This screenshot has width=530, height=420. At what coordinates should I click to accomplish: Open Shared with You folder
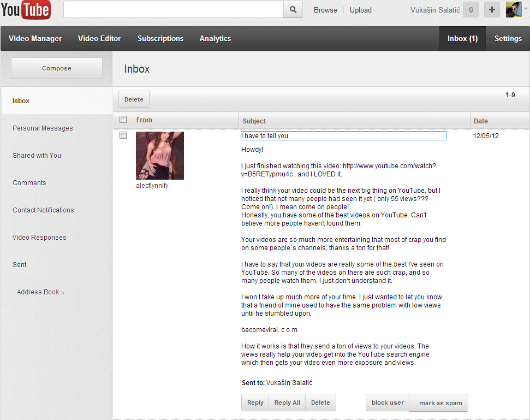click(37, 156)
